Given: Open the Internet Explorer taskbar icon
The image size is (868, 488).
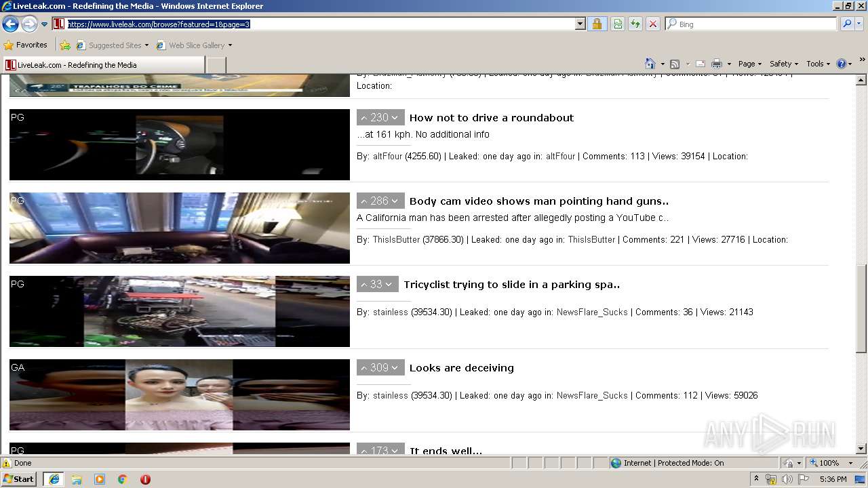Looking at the screenshot, I should [54, 479].
